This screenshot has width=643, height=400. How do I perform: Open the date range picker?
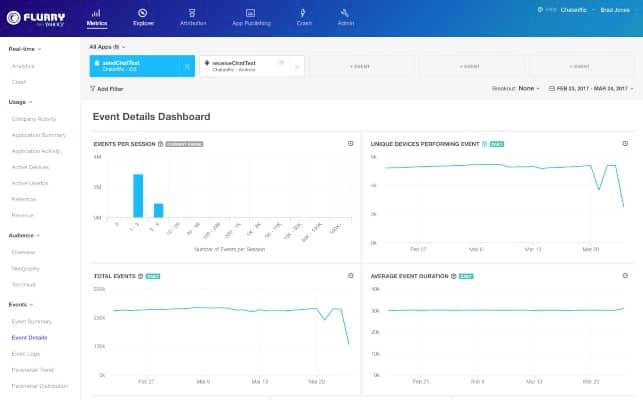[591, 88]
